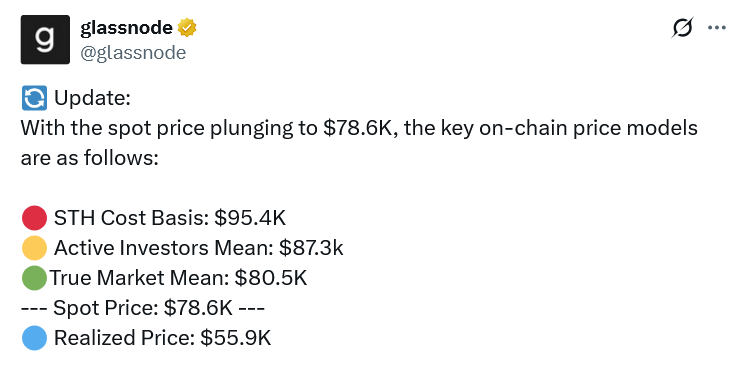The width and height of the screenshot is (748, 376).
Task: Click 'on-chain price models' phrase in tweet
Action: (x=588, y=128)
